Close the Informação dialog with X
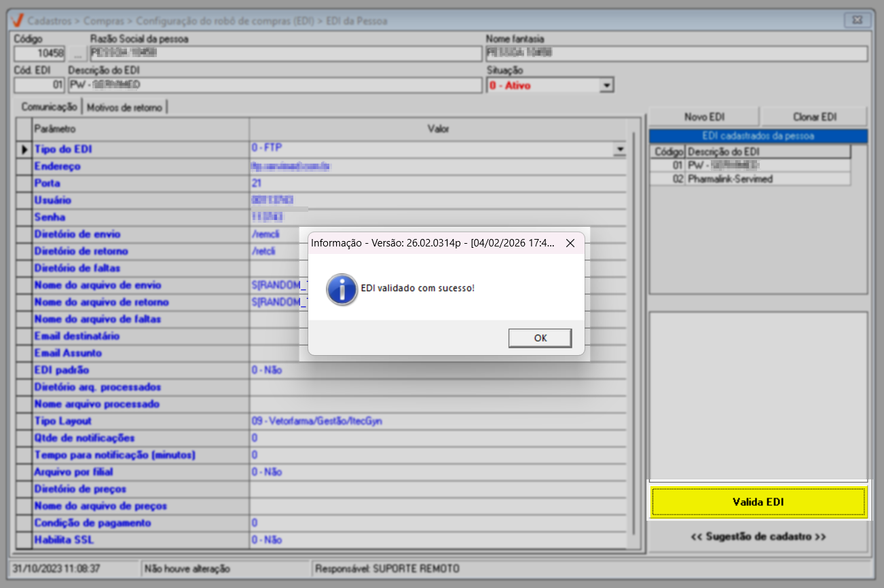This screenshot has height=588, width=884. [570, 242]
